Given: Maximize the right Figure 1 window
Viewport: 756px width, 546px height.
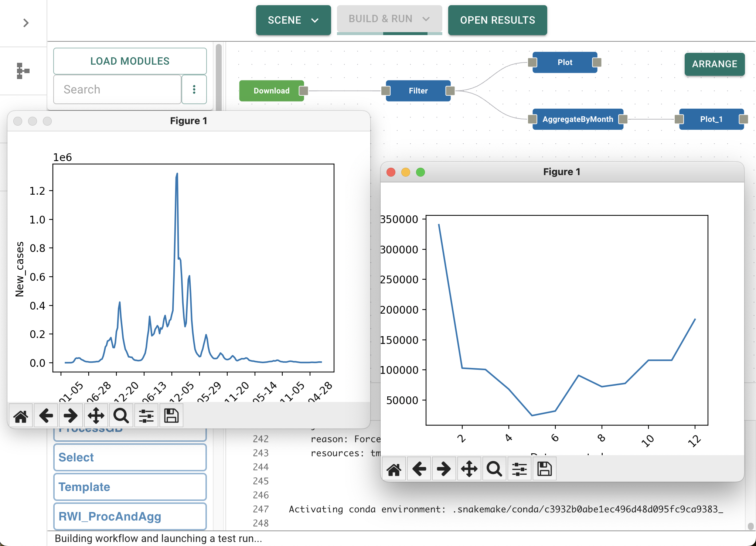Looking at the screenshot, I should (x=420, y=172).
